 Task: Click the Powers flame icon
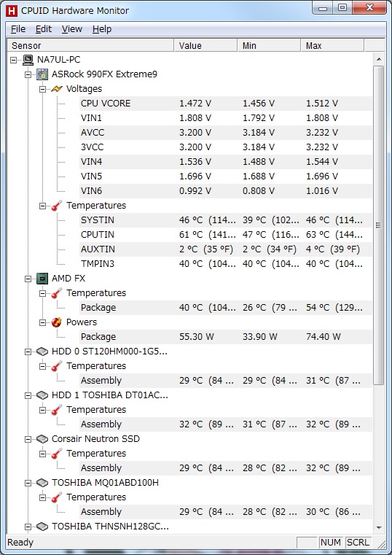pos(57,322)
